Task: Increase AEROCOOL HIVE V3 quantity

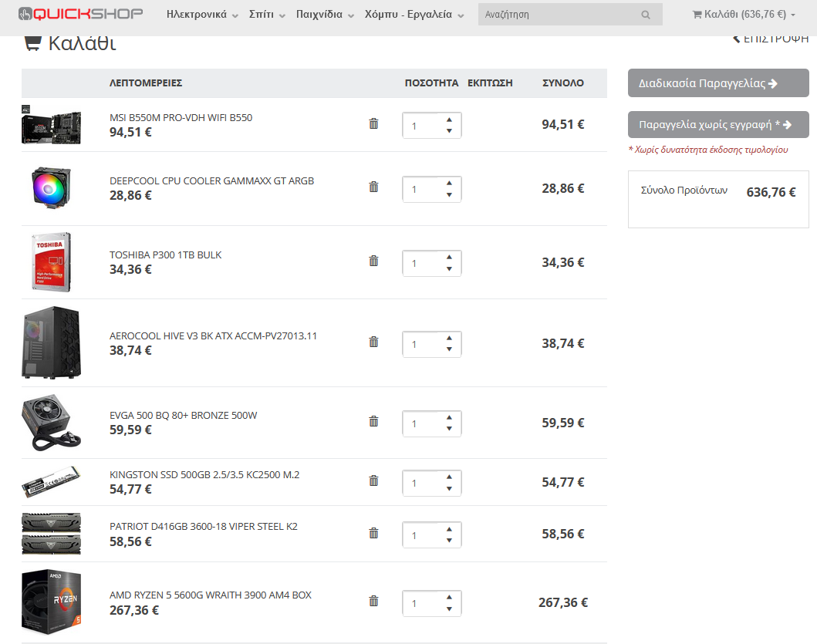Action: pyautogui.click(x=449, y=338)
